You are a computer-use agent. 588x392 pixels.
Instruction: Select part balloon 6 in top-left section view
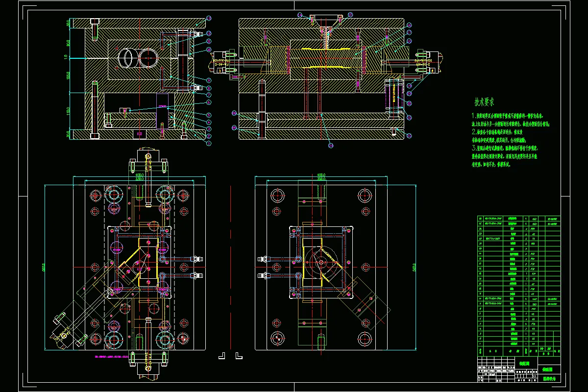pyautogui.click(x=209, y=102)
